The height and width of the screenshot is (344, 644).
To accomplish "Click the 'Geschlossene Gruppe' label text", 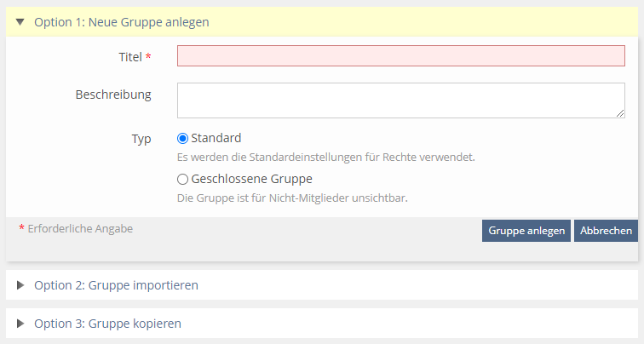I will [251, 180].
